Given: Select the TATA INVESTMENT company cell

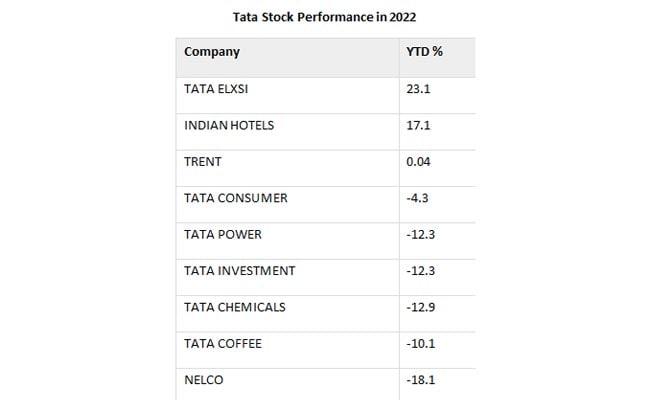Looking at the screenshot, I should click(x=239, y=270).
